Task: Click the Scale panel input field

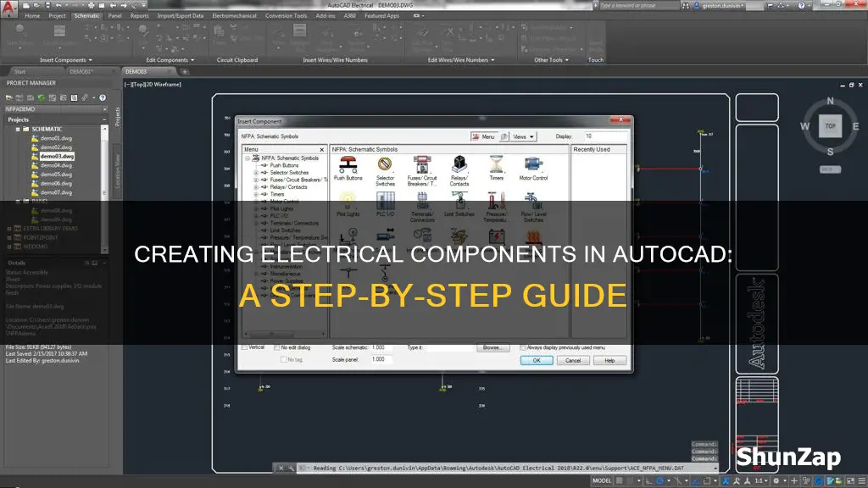Action: [382, 359]
